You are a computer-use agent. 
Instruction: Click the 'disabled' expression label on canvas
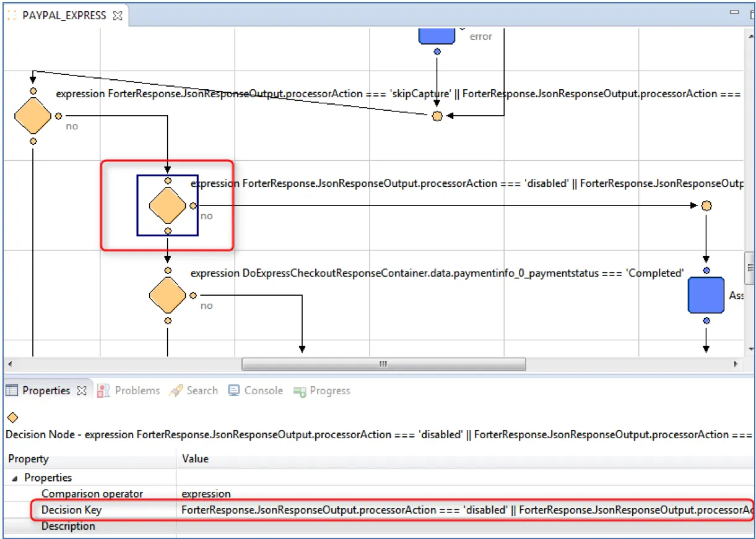click(467, 183)
